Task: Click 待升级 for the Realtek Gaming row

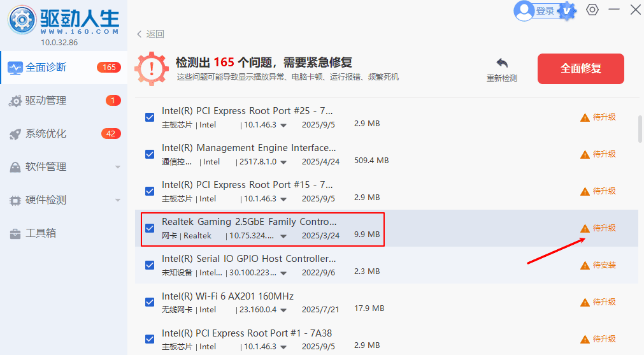Action: (604, 228)
